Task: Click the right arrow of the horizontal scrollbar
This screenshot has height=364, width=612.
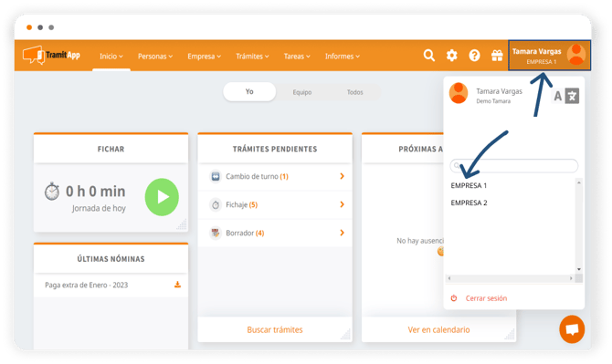Action: 571,278
